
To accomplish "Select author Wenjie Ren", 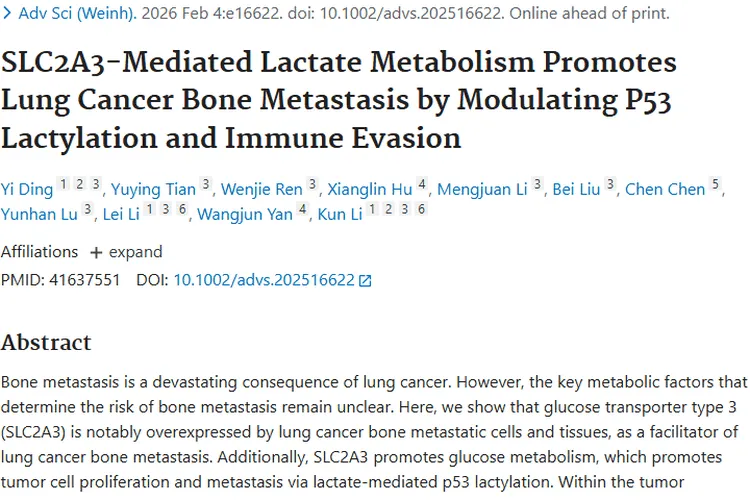I will 261,188.
